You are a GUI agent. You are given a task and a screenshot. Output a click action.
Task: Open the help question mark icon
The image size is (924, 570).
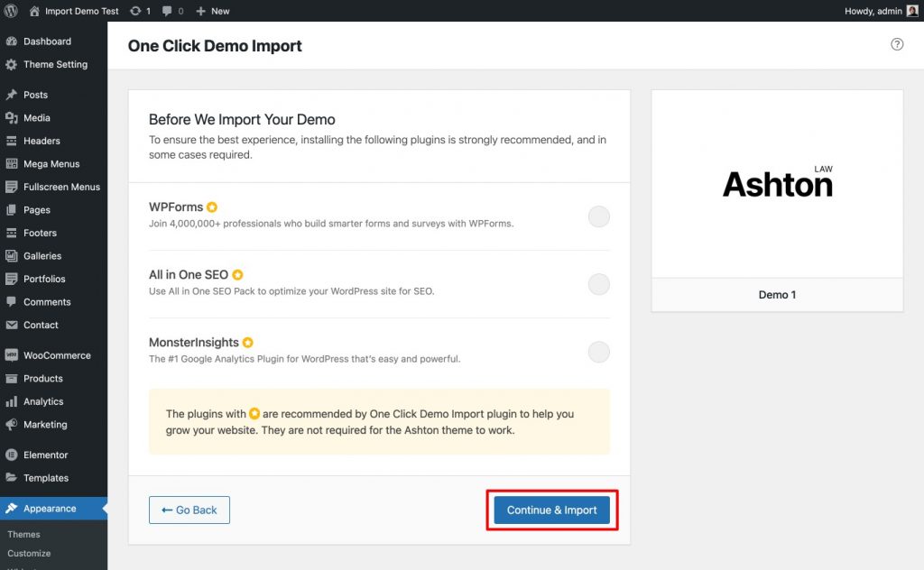pos(896,43)
